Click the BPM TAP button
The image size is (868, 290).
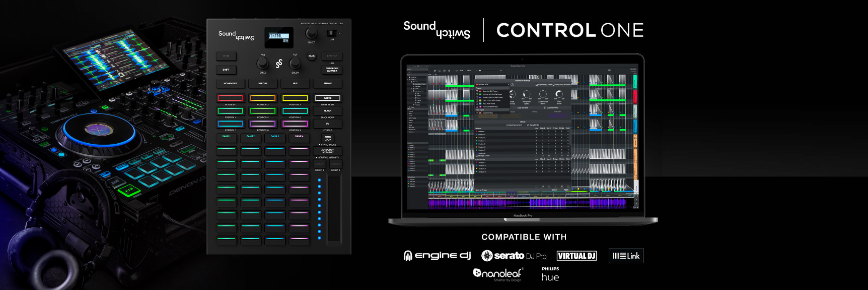332,56
